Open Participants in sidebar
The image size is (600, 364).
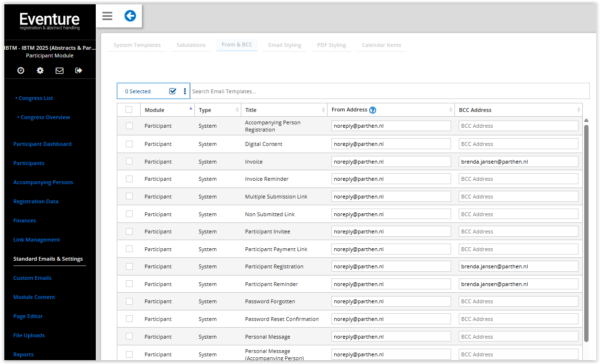29,163
